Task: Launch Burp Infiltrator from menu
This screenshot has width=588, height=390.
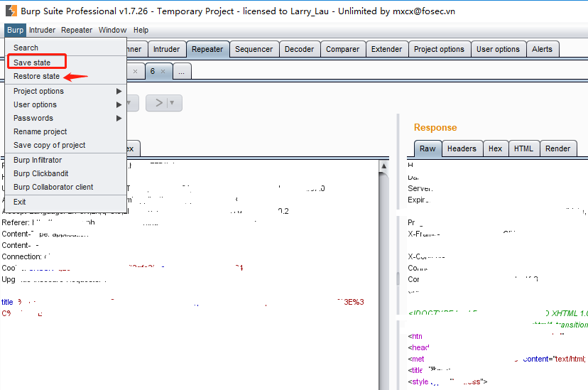Action: pyautogui.click(x=66, y=160)
